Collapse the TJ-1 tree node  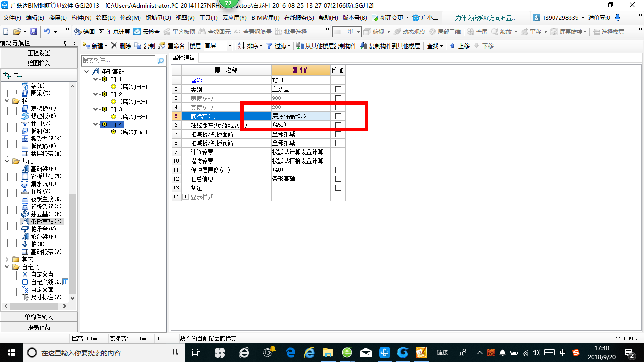click(x=96, y=79)
